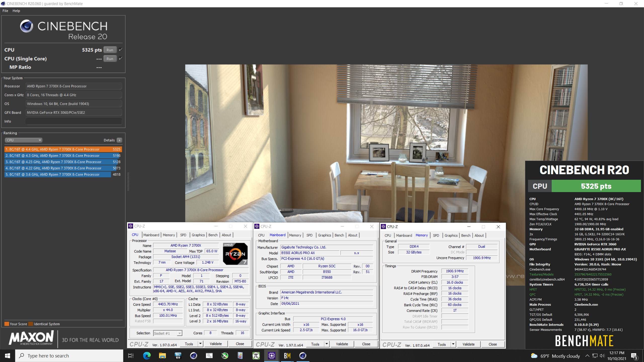Toggle the CPU test checkmark

pos(120,50)
